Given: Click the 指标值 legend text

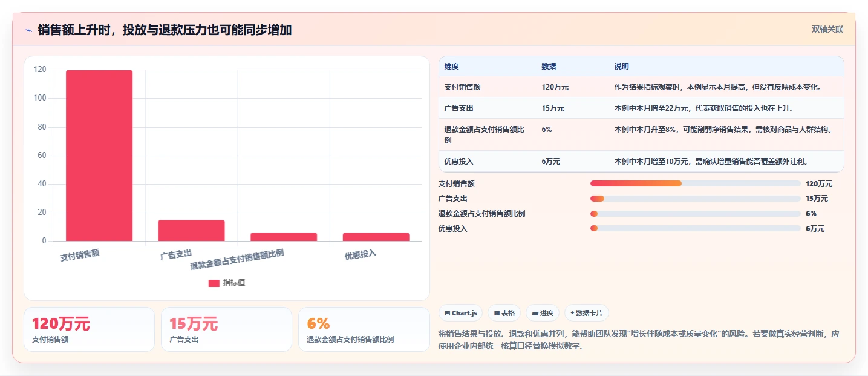Looking at the screenshot, I should 234,283.
